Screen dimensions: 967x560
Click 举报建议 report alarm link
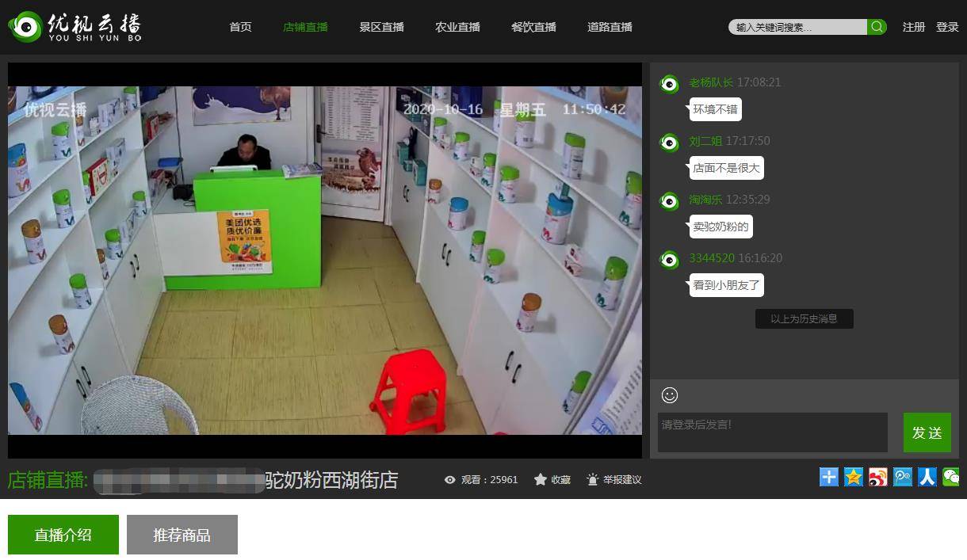613,479
